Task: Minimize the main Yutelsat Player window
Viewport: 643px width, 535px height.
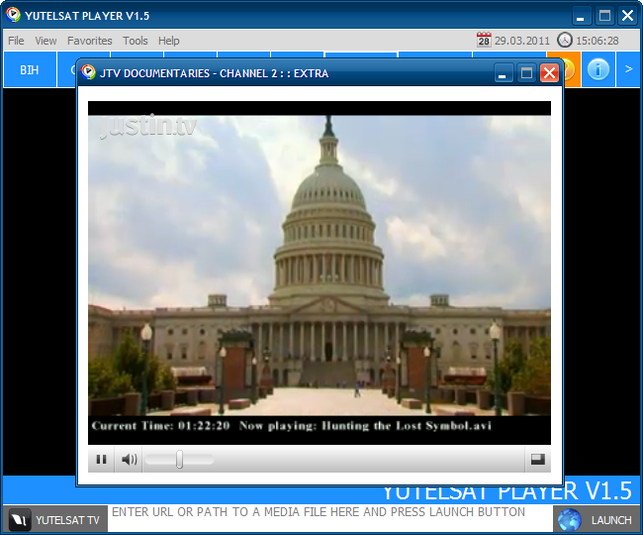Action: pos(580,16)
